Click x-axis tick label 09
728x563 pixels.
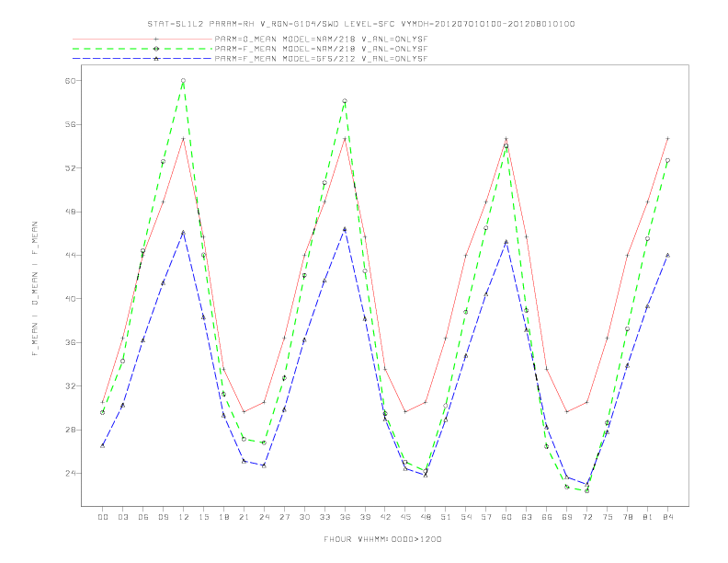pyautogui.click(x=163, y=517)
